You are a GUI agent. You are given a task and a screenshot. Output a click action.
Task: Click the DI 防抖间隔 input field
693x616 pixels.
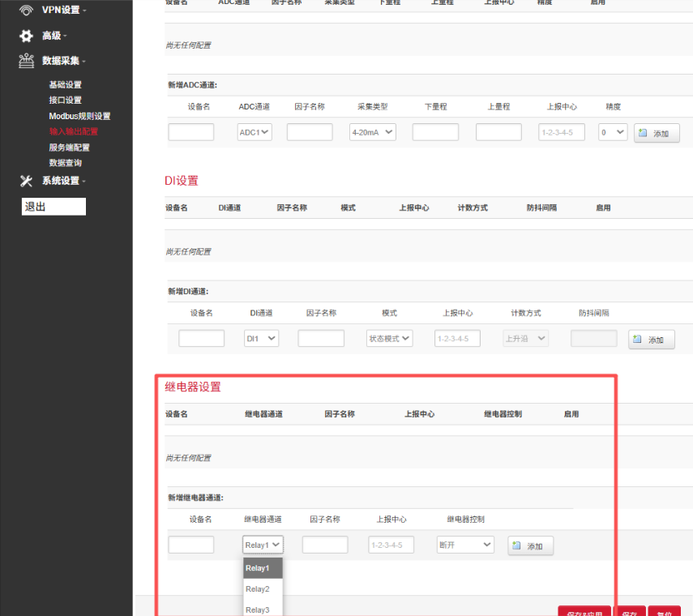594,339
